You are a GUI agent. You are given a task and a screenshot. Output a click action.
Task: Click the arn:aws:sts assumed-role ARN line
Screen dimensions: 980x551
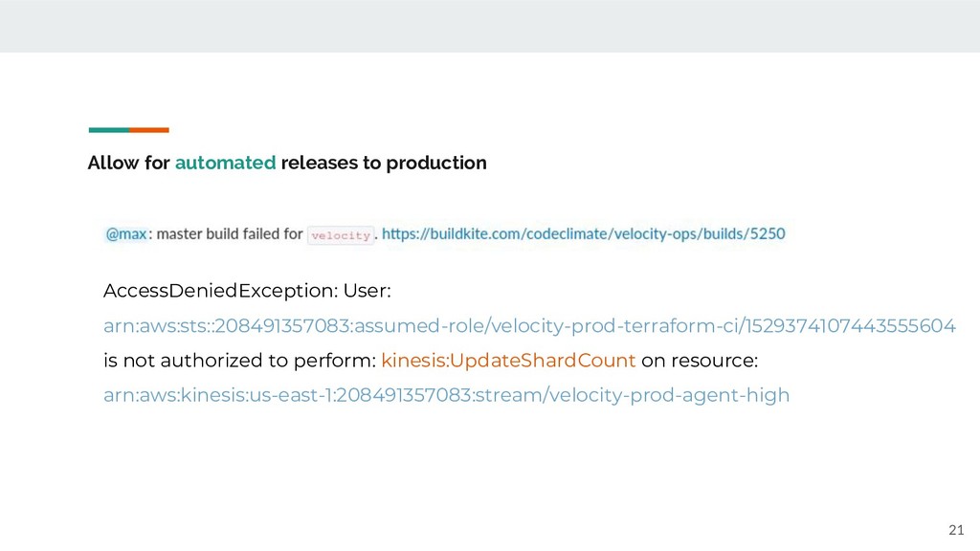click(x=529, y=325)
